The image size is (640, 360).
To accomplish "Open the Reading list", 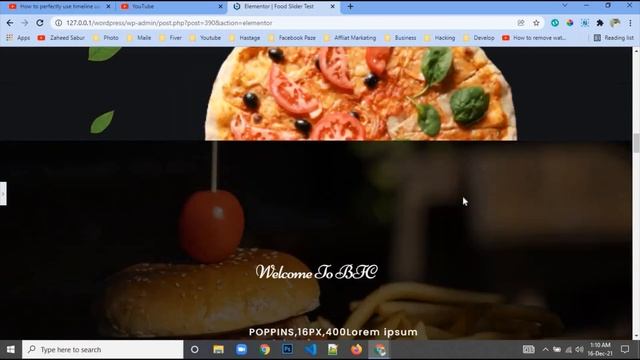I will coord(613,38).
